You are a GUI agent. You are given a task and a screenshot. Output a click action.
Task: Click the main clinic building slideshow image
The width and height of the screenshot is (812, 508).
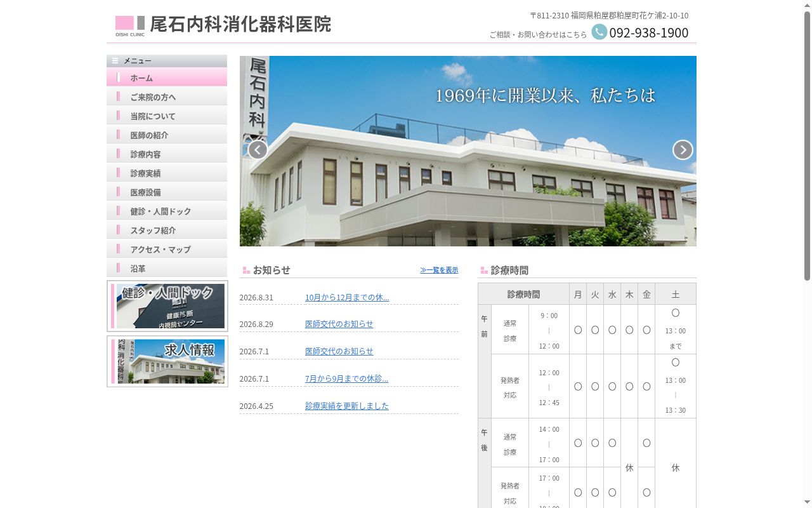tap(468, 151)
